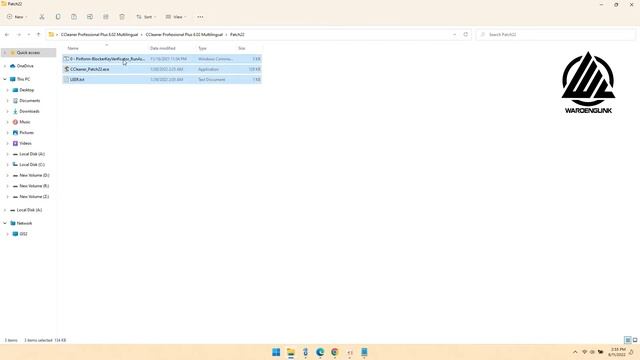Click the taskbar clock and date

(617, 352)
